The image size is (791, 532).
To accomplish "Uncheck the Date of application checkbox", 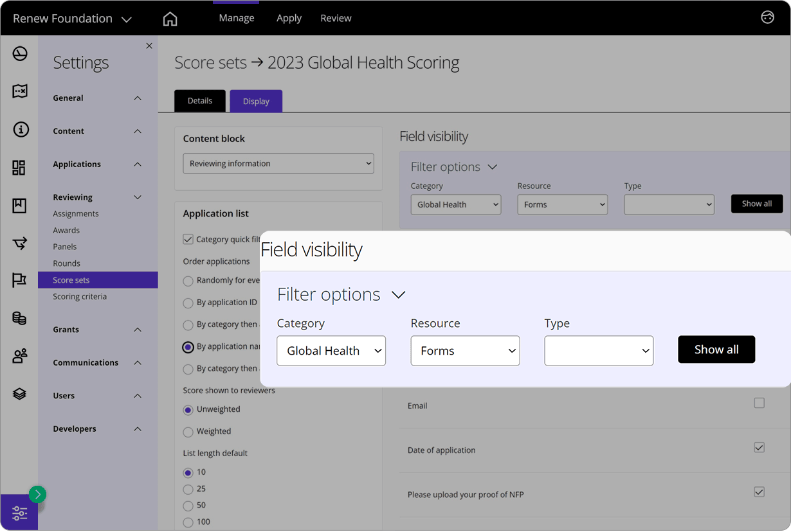I will (759, 448).
